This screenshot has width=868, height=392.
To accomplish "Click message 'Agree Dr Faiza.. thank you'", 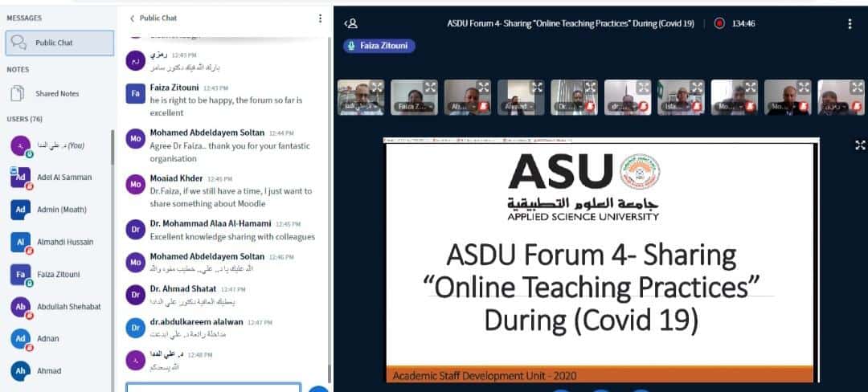I will [x=230, y=152].
